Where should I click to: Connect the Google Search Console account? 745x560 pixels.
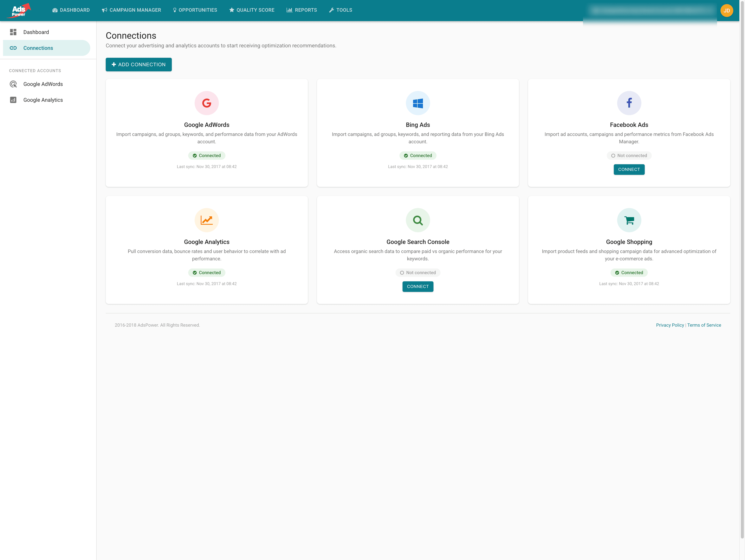418,286
